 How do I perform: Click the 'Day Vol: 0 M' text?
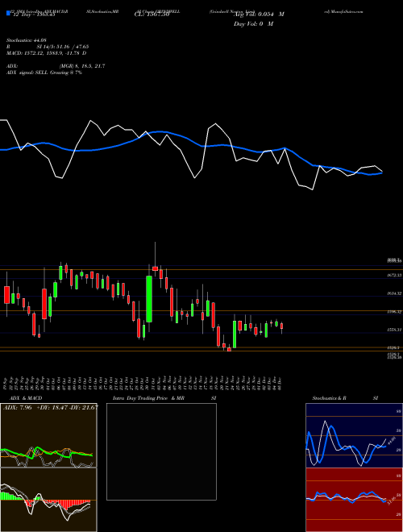click(254, 24)
